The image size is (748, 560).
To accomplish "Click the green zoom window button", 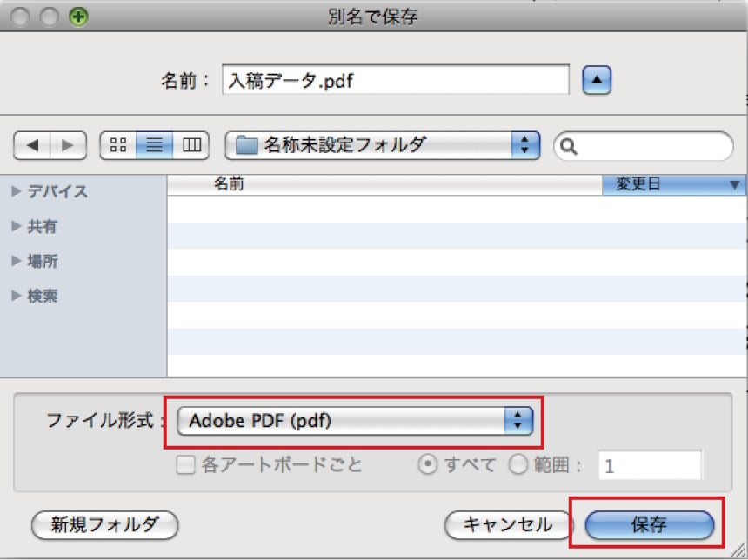I will click(x=79, y=15).
